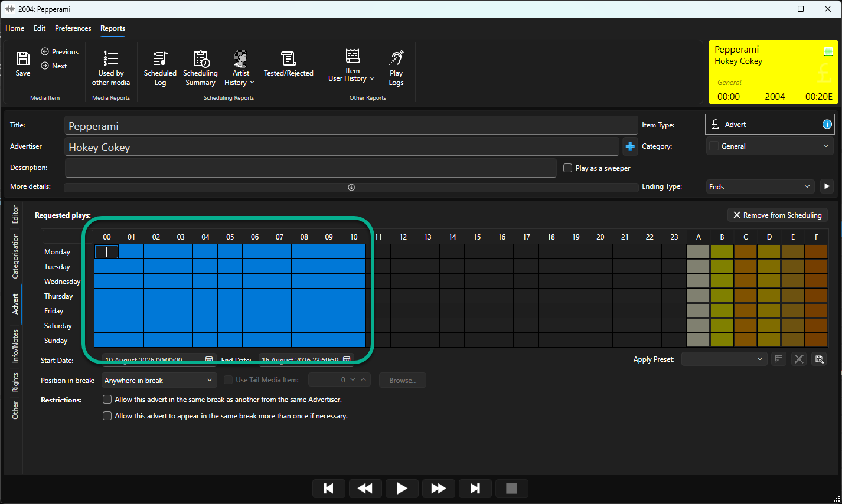Click the delete preset X icon
The width and height of the screenshot is (842, 504).
tap(799, 359)
